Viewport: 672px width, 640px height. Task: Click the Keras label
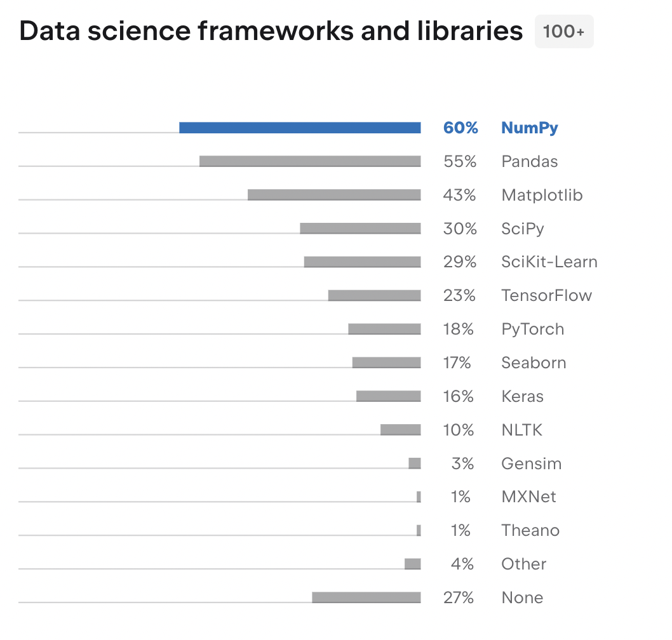(523, 396)
